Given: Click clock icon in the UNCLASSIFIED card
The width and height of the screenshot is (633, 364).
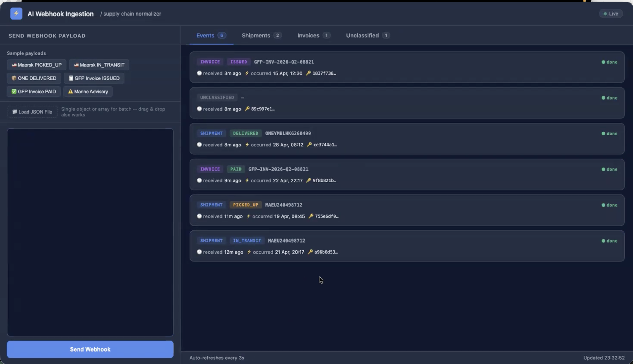Looking at the screenshot, I should 199,109.
